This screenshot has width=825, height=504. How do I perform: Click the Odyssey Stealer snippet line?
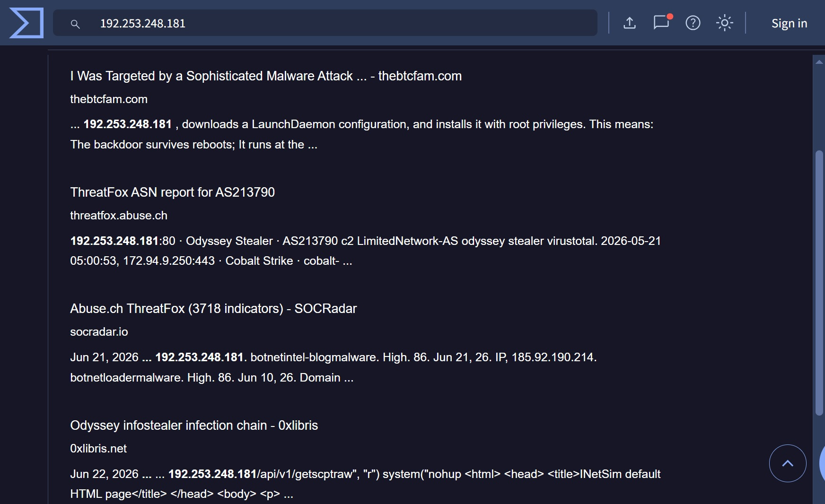click(365, 241)
